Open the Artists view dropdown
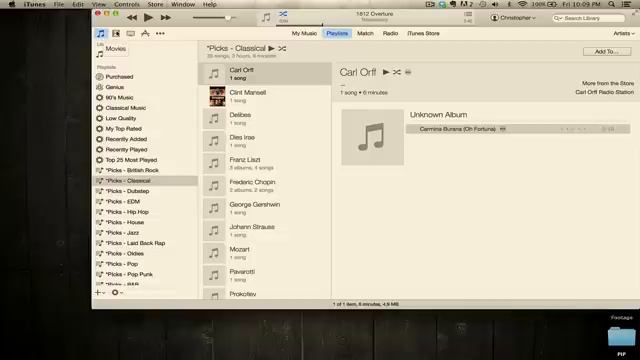This screenshot has width=640, height=360. click(624, 33)
